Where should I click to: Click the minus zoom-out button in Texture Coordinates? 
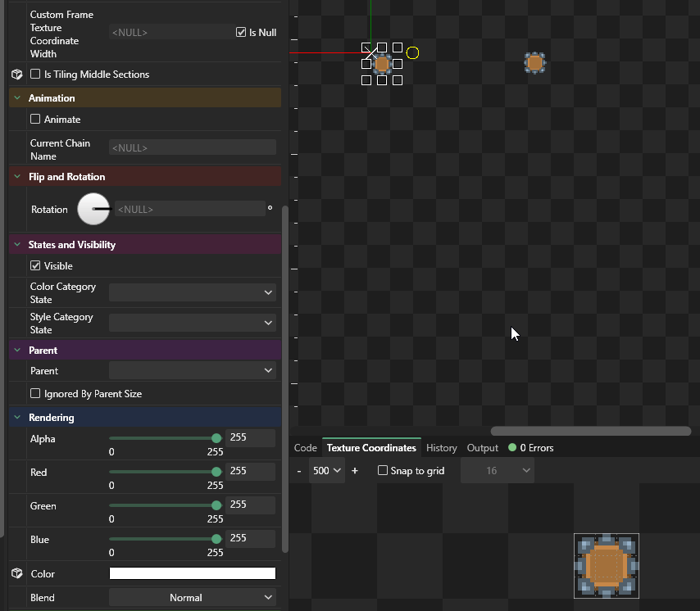click(299, 471)
